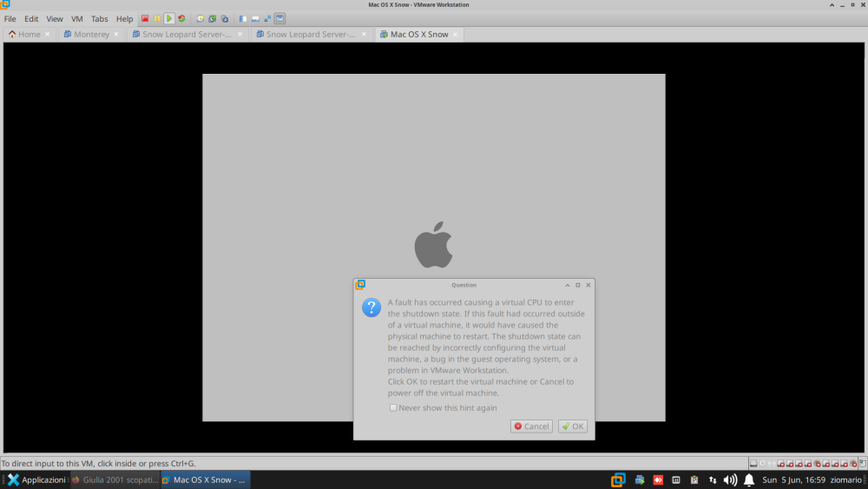
Task: Click Cancel to power off the VM
Action: 531,426
